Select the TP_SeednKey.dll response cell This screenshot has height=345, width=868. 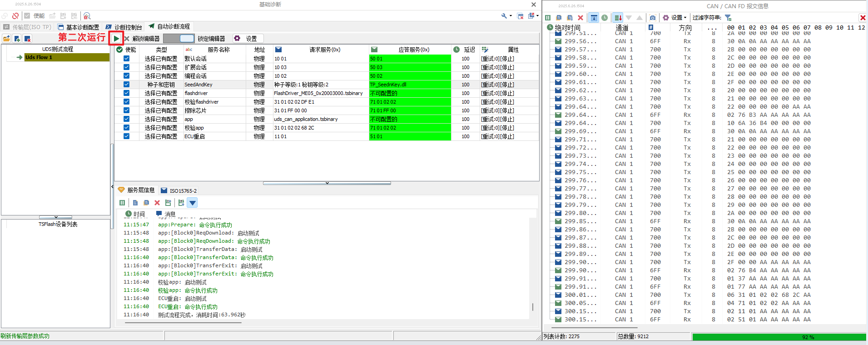[410, 85]
